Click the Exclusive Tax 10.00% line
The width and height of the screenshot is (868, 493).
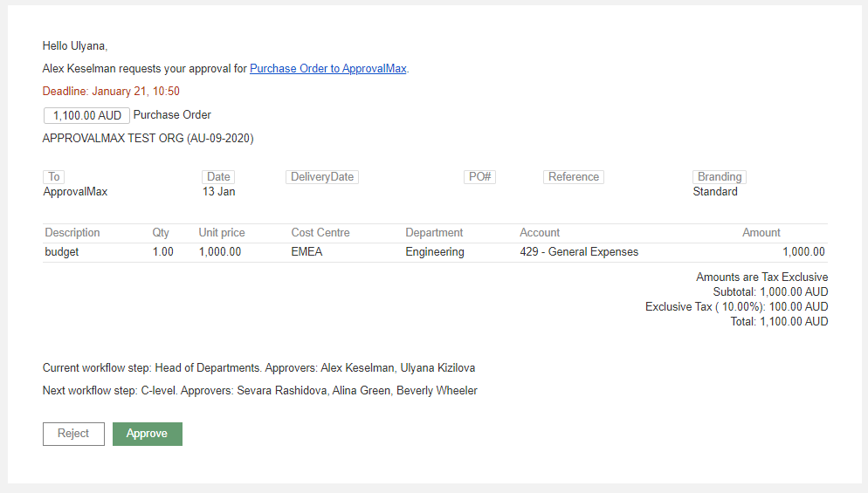737,307
